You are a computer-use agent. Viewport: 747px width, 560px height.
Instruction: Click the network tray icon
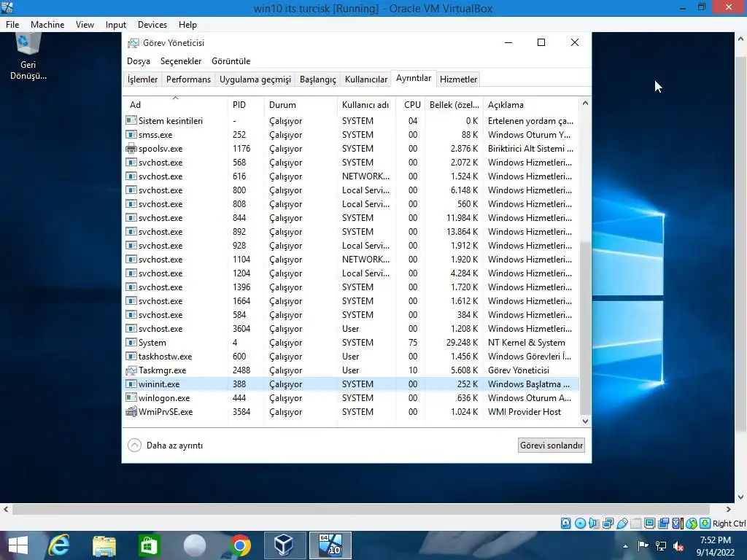[661, 546]
